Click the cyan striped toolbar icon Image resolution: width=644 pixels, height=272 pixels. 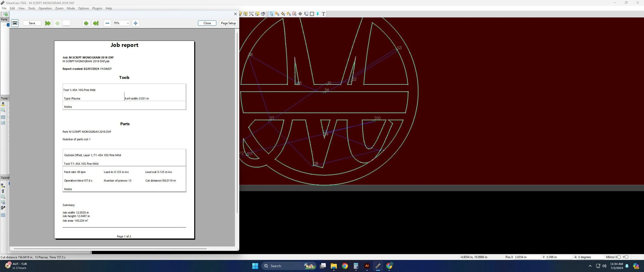click(318, 14)
